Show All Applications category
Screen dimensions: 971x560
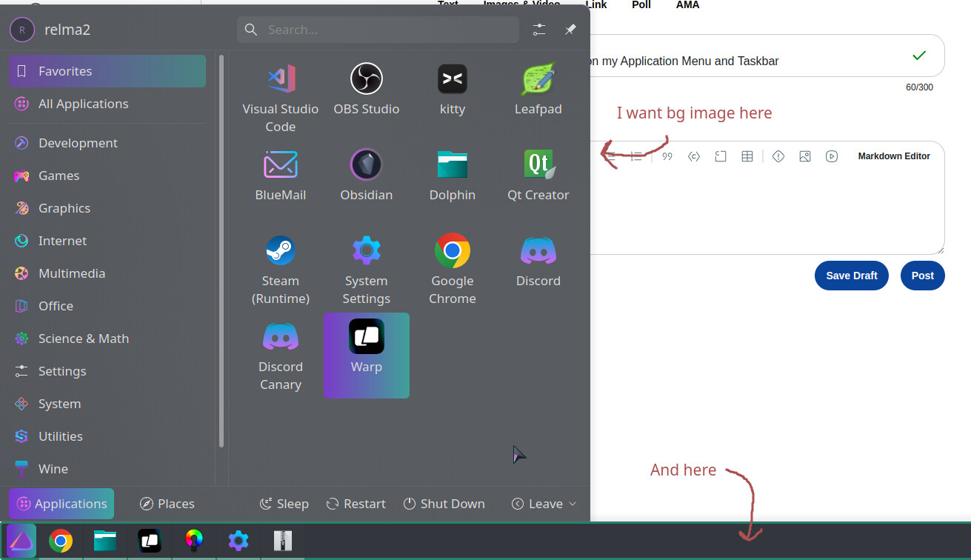coord(107,104)
